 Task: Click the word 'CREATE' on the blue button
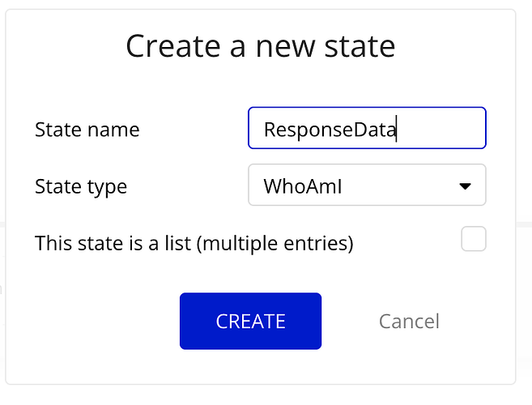pyautogui.click(x=250, y=322)
